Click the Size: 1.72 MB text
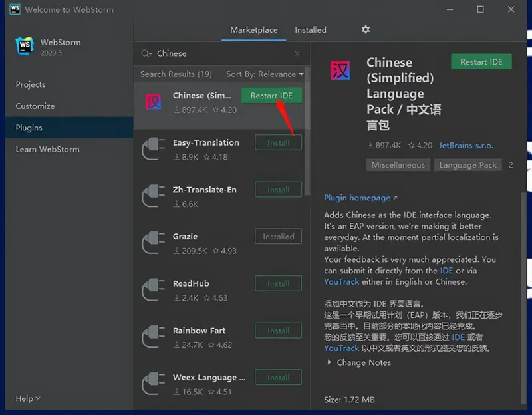532x415 pixels. [349, 400]
